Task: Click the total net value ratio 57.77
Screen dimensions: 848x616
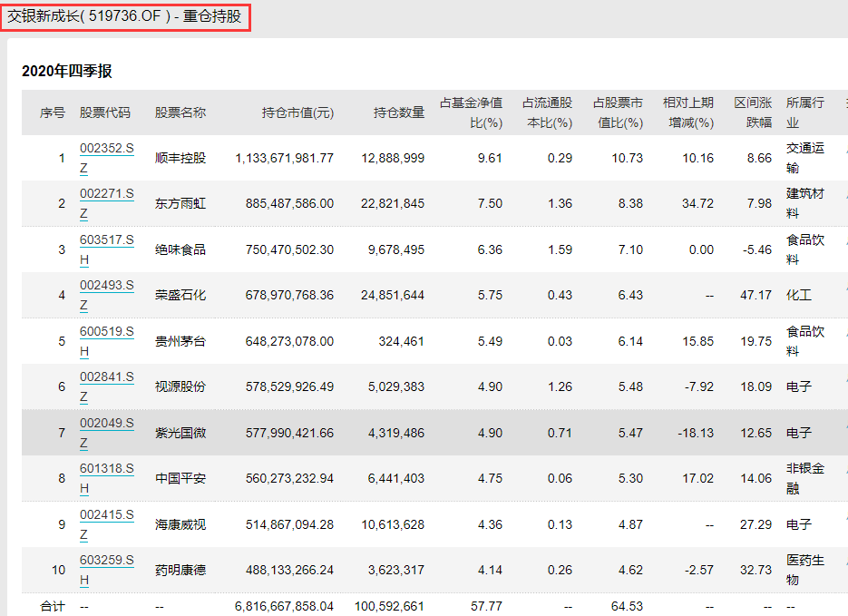Action: tap(486, 606)
